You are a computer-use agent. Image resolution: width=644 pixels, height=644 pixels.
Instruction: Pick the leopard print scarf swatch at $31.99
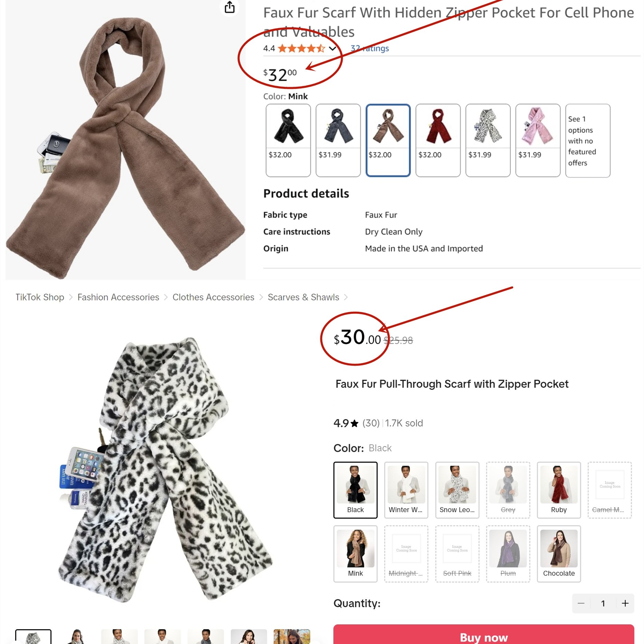[488, 140]
